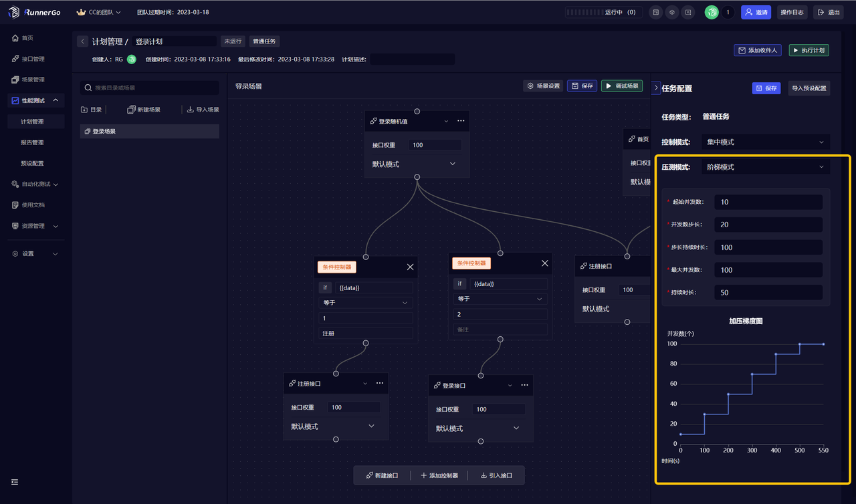This screenshot has height=504, width=856.
Task: Collapse the 登录随机值 node chevron
Action: 446,122
